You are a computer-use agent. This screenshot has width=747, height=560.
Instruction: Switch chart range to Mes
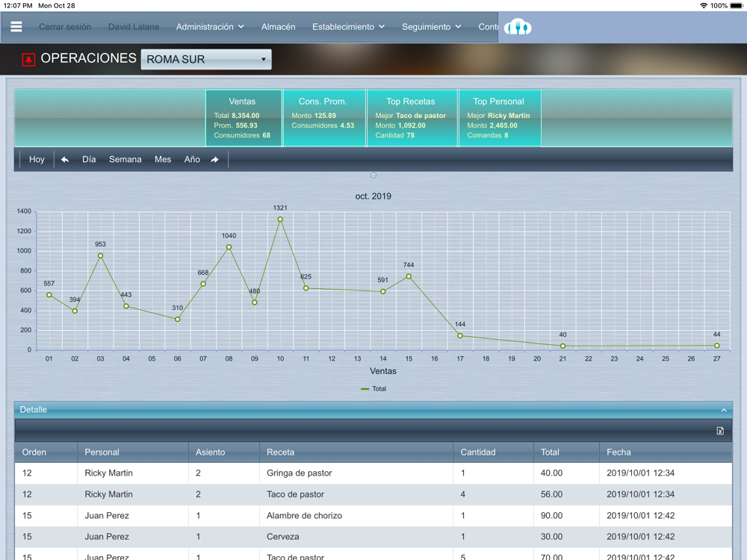click(x=163, y=160)
